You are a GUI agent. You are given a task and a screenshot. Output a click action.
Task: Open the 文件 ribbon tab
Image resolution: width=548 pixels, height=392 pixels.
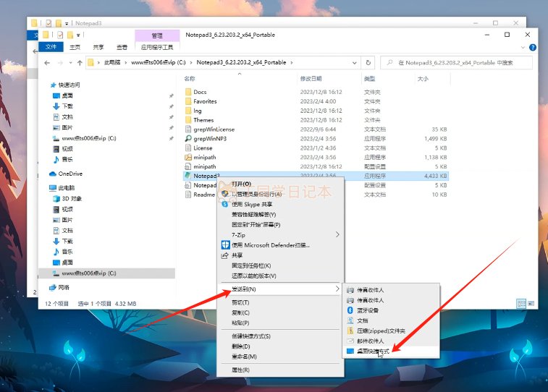point(51,47)
